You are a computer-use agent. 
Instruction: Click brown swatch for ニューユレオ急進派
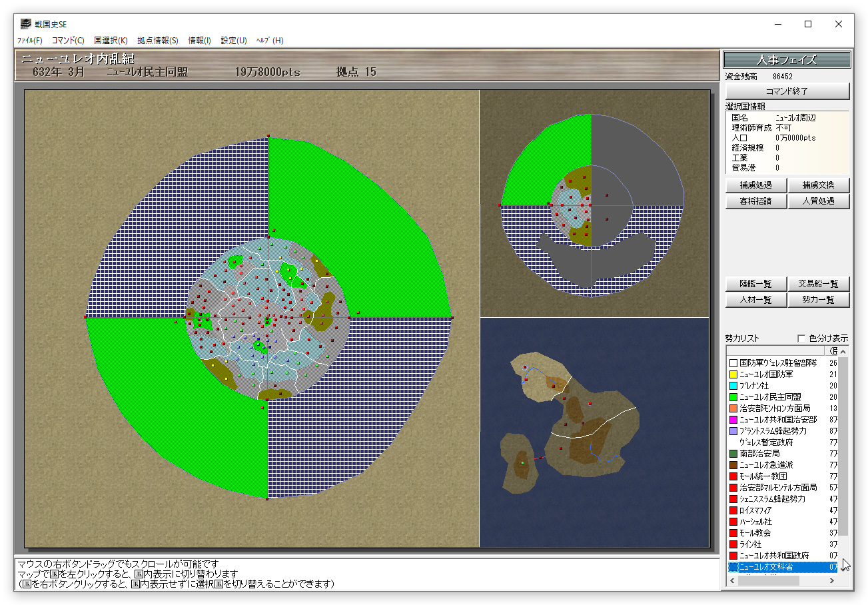(x=733, y=465)
